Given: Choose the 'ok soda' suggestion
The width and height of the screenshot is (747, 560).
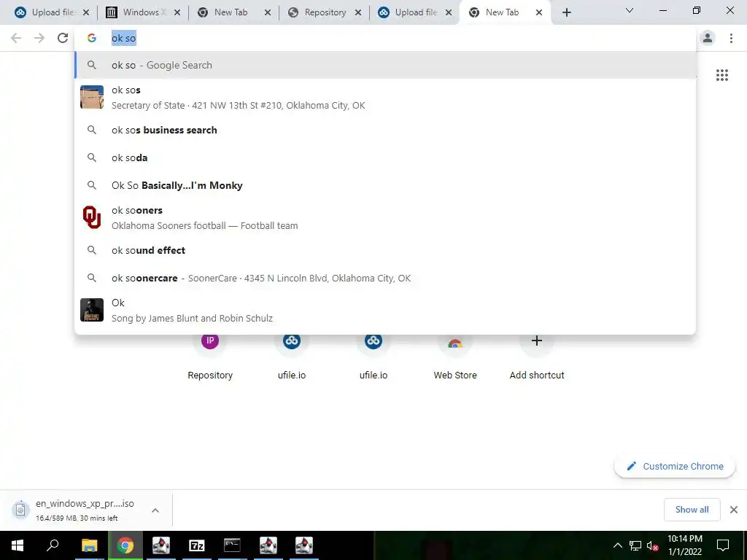Looking at the screenshot, I should click(385, 157).
